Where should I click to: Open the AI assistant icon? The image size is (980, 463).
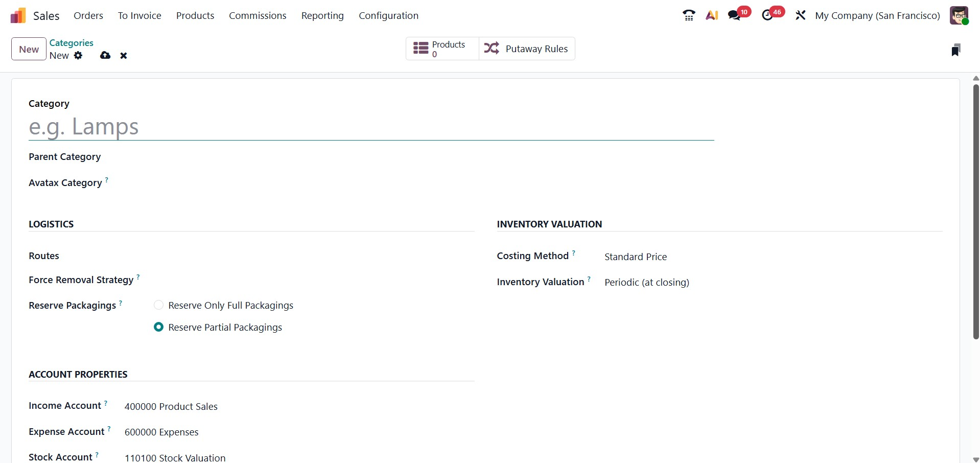(712, 15)
